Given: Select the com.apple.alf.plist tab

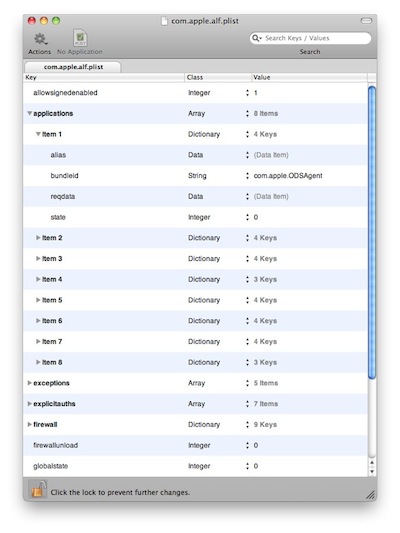Looking at the screenshot, I should pyautogui.click(x=73, y=67).
